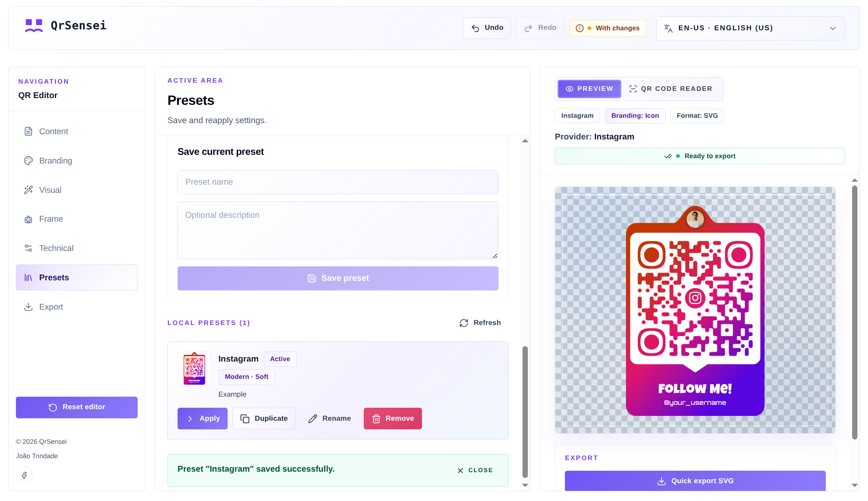Click the Instagram preset thumbnail
Image resolution: width=868 pixels, height=501 pixels.
(x=194, y=368)
